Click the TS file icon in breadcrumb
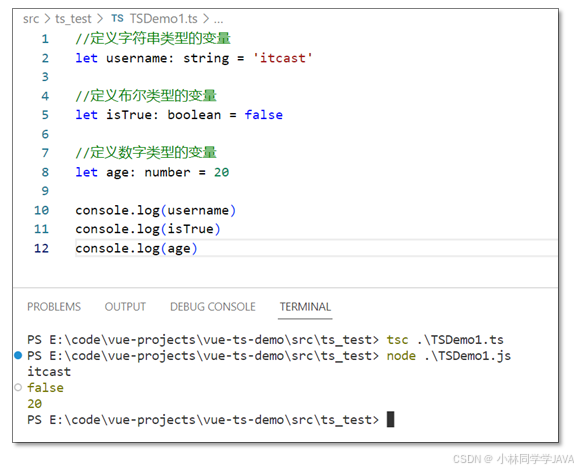578x470 pixels. [x=117, y=18]
